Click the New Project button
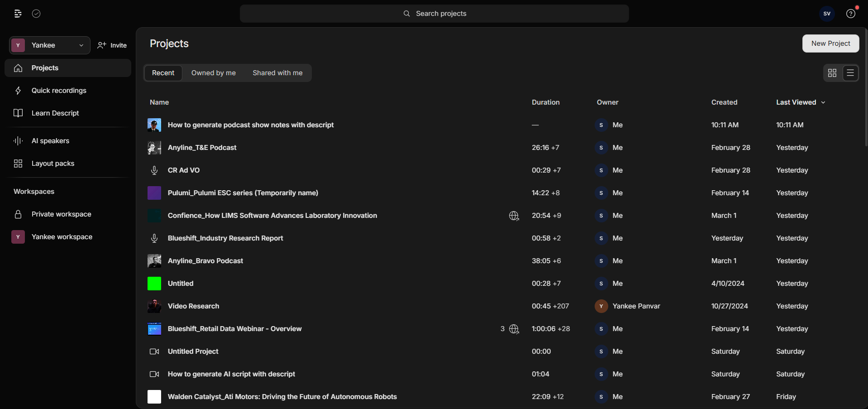The height and width of the screenshot is (409, 868). coord(830,43)
